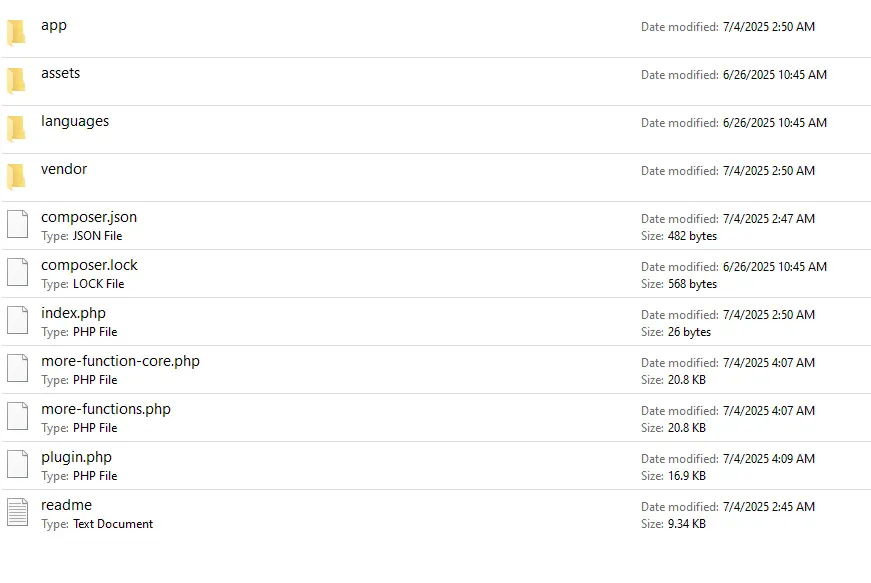
Task: Click the composer.lock file icon
Action: click(x=17, y=272)
